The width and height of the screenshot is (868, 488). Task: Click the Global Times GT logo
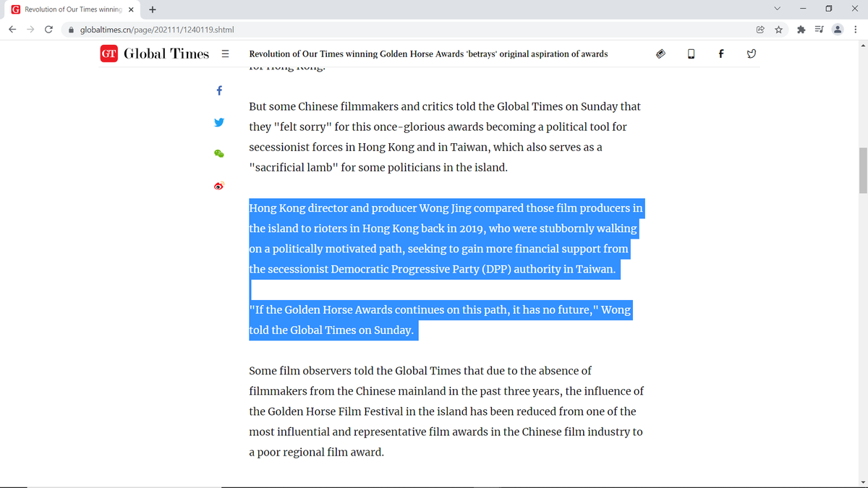(109, 53)
